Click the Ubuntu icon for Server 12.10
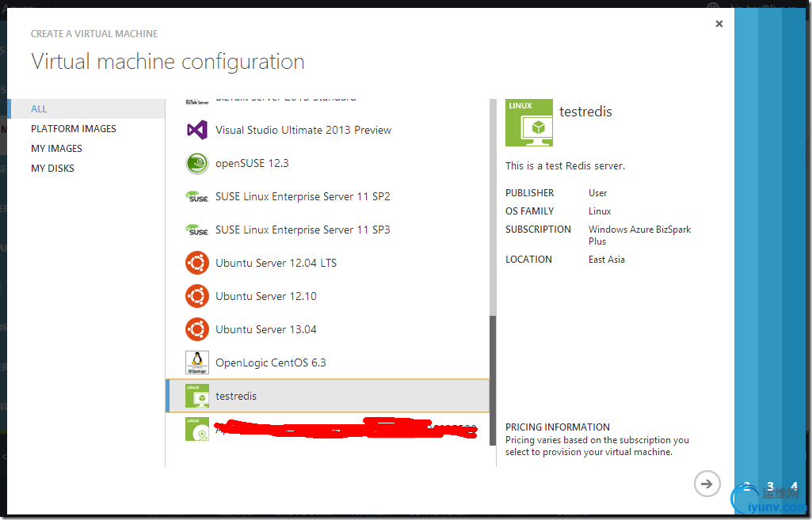Viewport: 812px width, 520px height. (x=197, y=296)
